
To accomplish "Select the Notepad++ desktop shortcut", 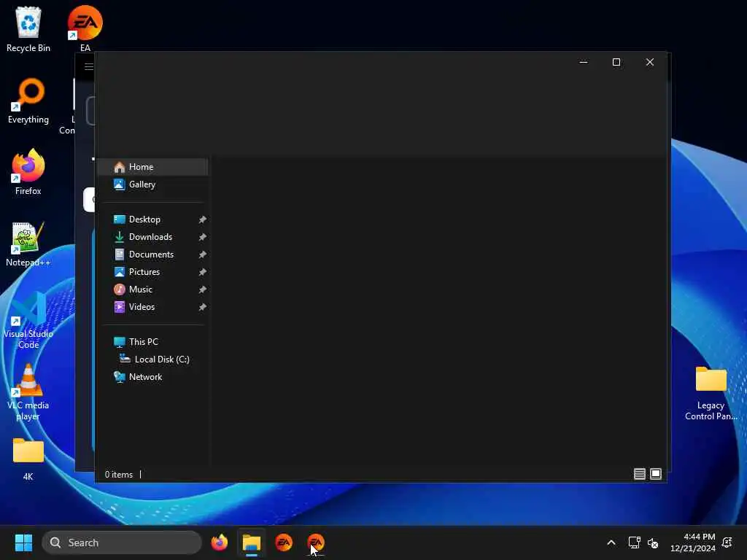I will [28, 244].
